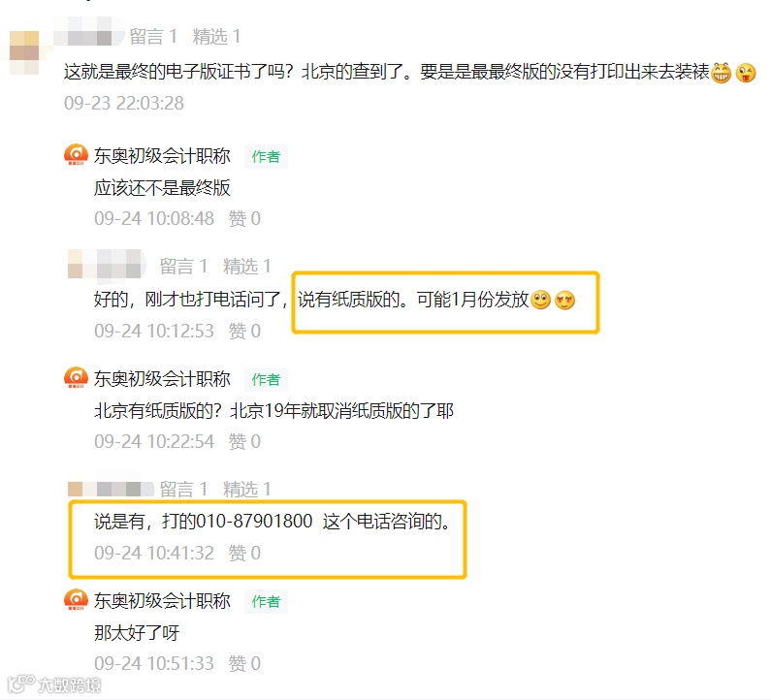The width and height of the screenshot is (771, 700).
Task: Click the first 作者 badge
Action: [x=266, y=156]
